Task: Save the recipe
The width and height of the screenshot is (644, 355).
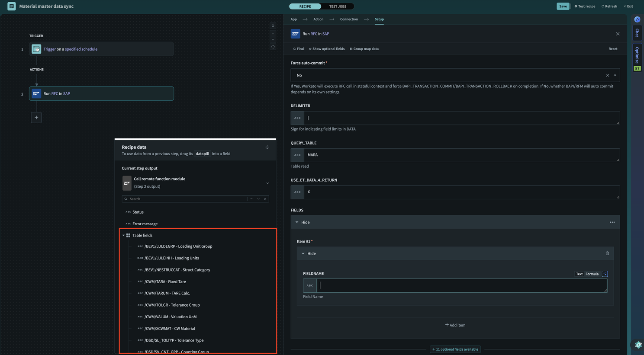Action: point(563,6)
